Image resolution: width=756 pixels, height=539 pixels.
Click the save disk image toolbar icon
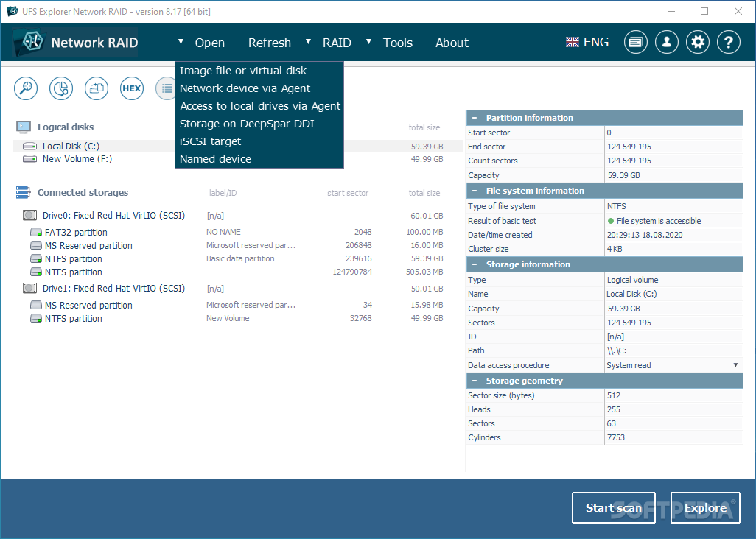97,88
